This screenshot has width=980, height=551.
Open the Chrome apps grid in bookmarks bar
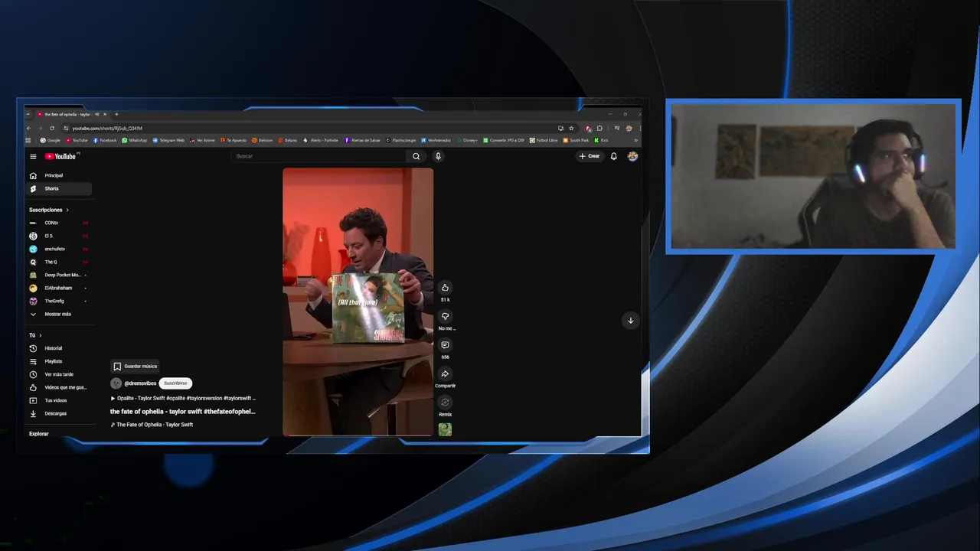pyautogui.click(x=28, y=140)
